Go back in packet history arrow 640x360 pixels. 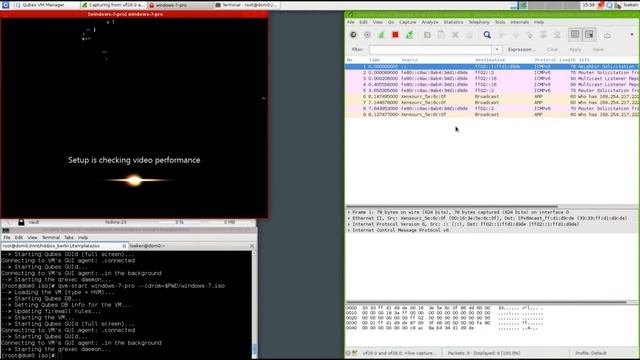(x=502, y=35)
